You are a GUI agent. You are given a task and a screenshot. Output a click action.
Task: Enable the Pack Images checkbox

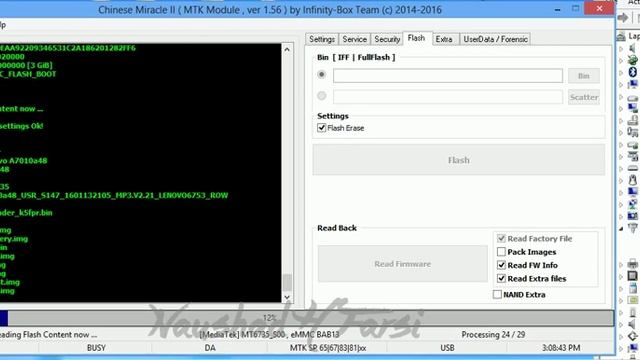(501, 252)
